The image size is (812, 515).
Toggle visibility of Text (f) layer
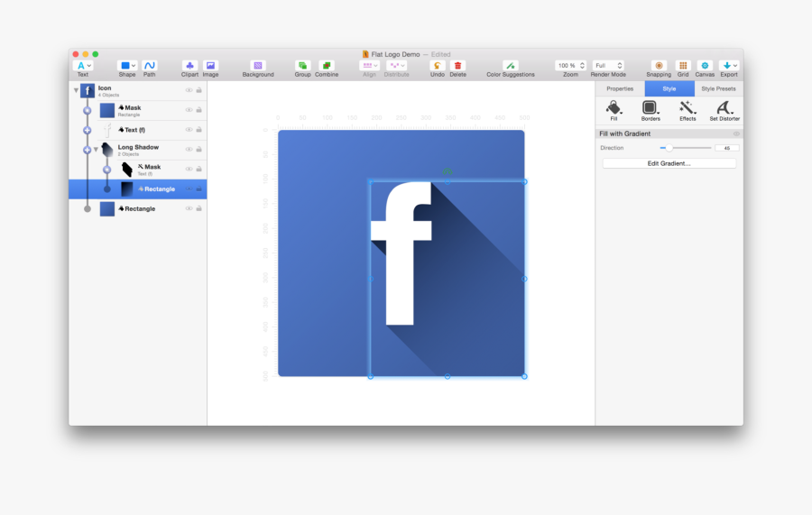189,129
